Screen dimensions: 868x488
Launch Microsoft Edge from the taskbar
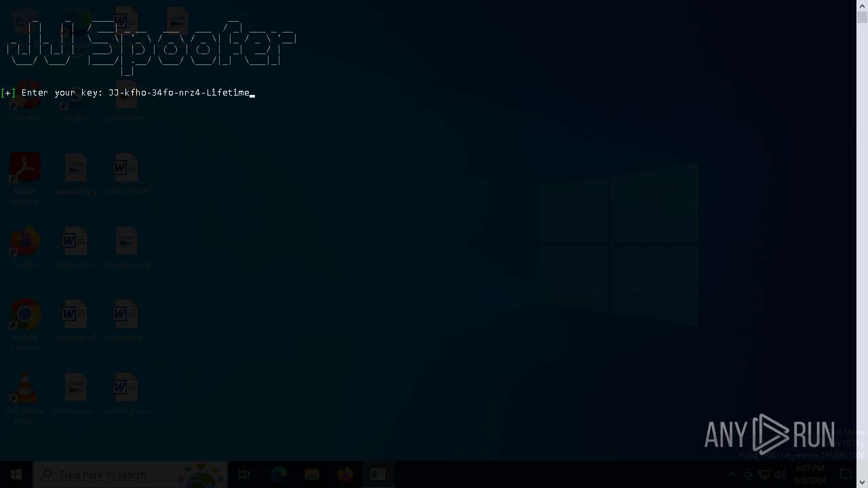pos(279,474)
